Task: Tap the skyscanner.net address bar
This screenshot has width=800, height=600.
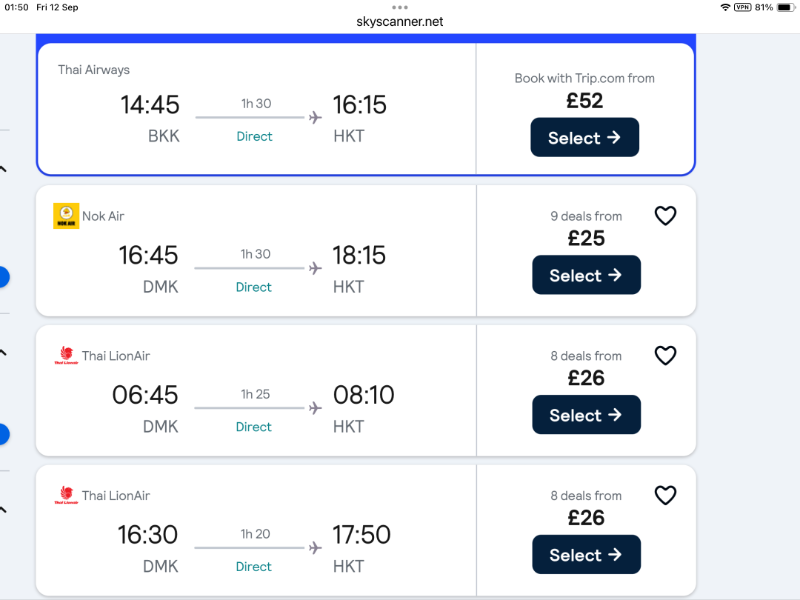Action: (x=400, y=21)
